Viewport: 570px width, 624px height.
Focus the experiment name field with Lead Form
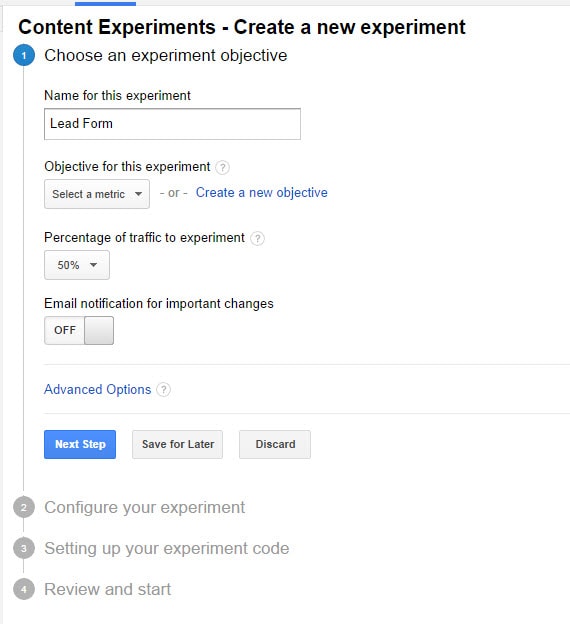(x=172, y=124)
